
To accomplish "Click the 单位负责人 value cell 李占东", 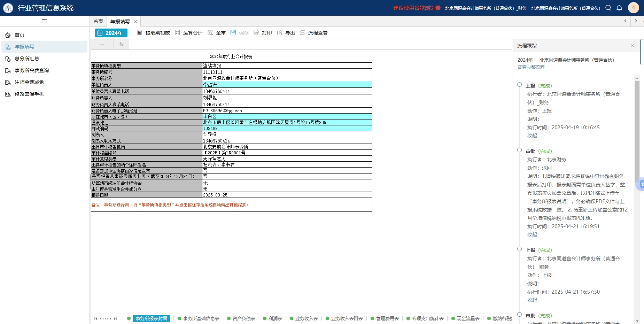I will click(287, 85).
